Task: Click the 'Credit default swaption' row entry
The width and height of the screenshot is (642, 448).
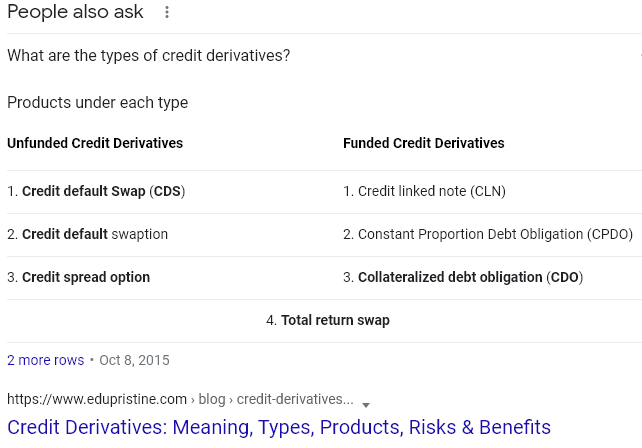Action: 88,234
